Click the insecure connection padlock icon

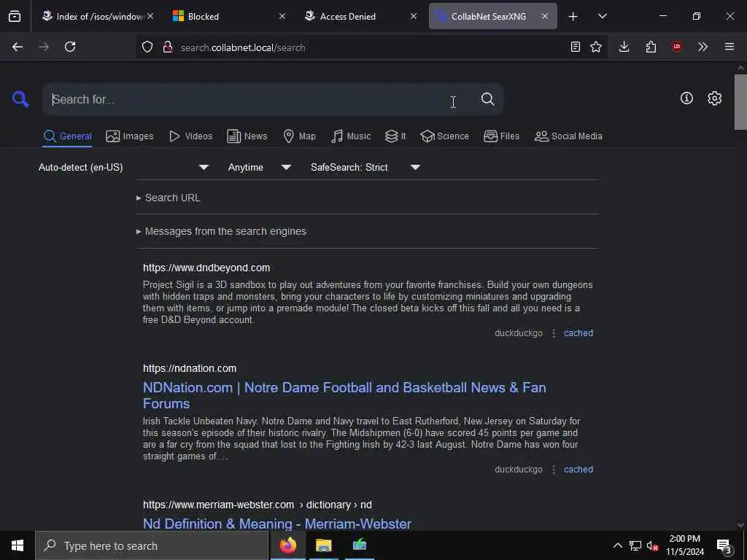pos(167,47)
